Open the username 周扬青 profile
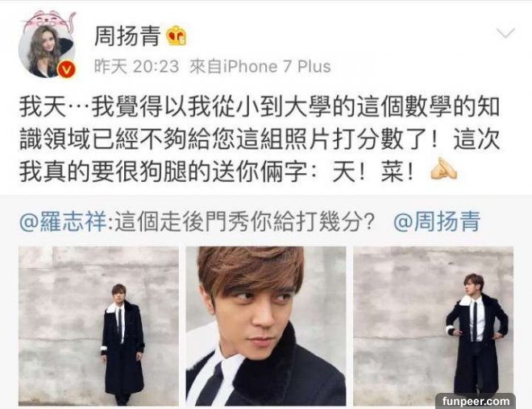This screenshot has height=409, width=532. click(x=127, y=36)
